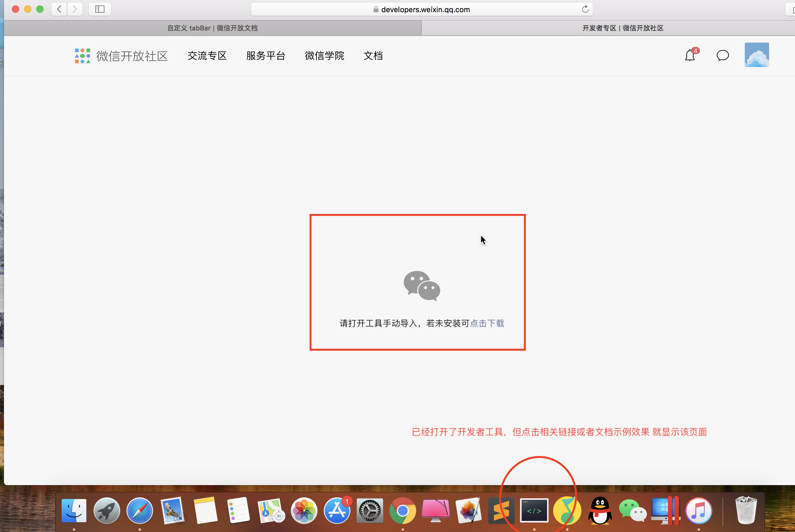Go to 微信学院 in navigation
Viewport: 795px width, 532px height.
click(324, 56)
